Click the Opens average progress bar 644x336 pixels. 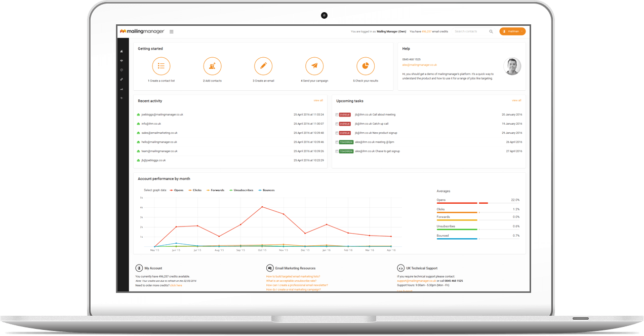(478, 203)
